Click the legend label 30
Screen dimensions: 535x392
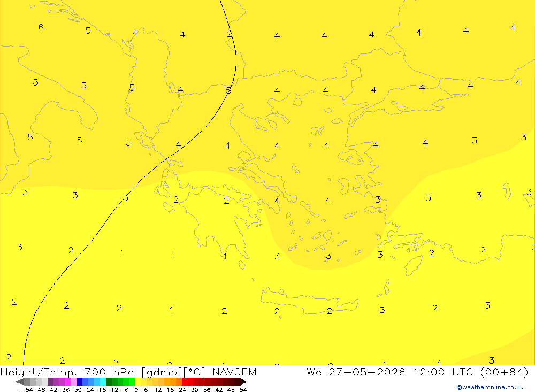(195, 390)
